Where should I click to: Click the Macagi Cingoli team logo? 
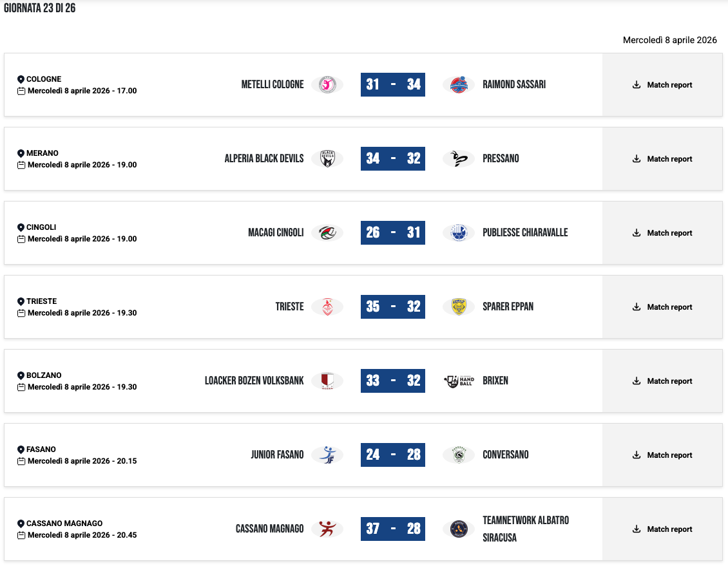click(x=327, y=232)
